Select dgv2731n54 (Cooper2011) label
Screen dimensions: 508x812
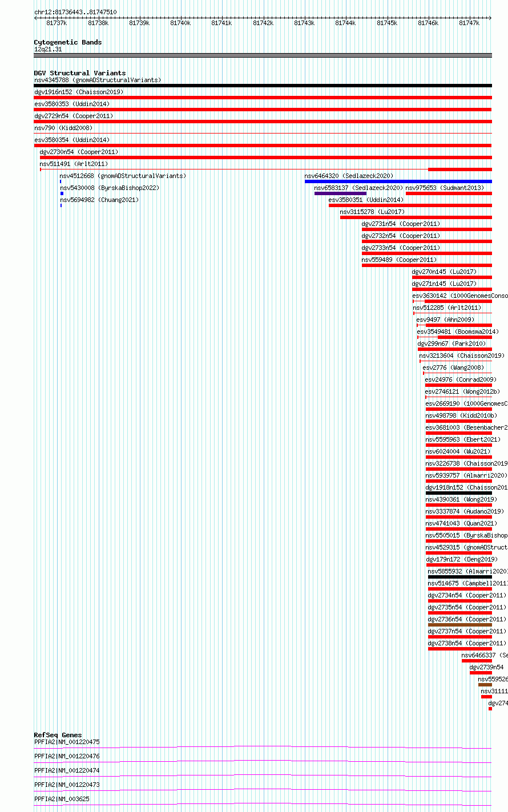point(401,224)
